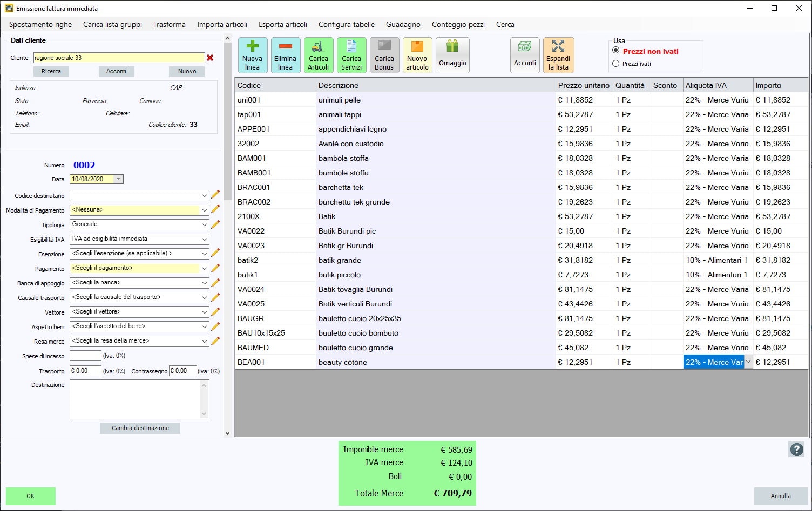Open Scegli il pagamento dropdown
The width and height of the screenshot is (812, 511).
(205, 268)
